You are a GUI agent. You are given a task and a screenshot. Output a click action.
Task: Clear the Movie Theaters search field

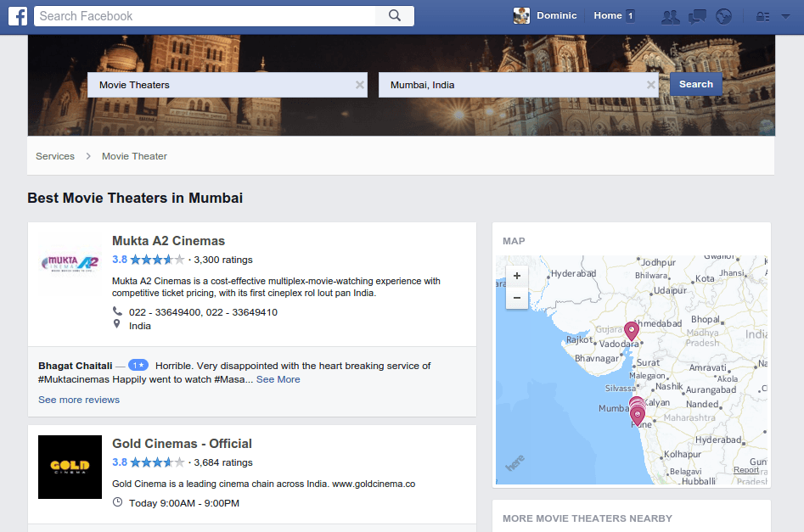pyautogui.click(x=359, y=85)
